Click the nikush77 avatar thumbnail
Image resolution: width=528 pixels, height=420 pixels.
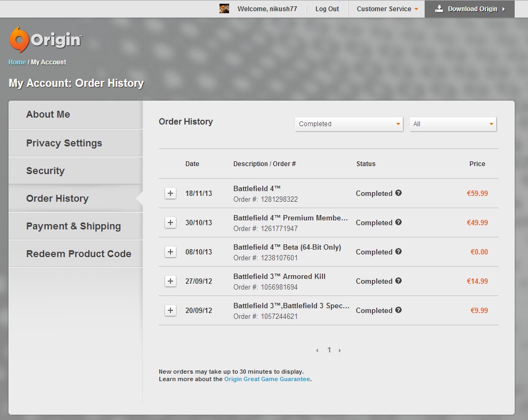tap(224, 9)
